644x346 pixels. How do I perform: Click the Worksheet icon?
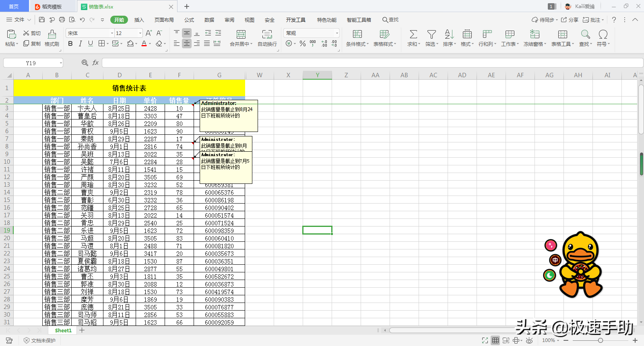click(510, 34)
